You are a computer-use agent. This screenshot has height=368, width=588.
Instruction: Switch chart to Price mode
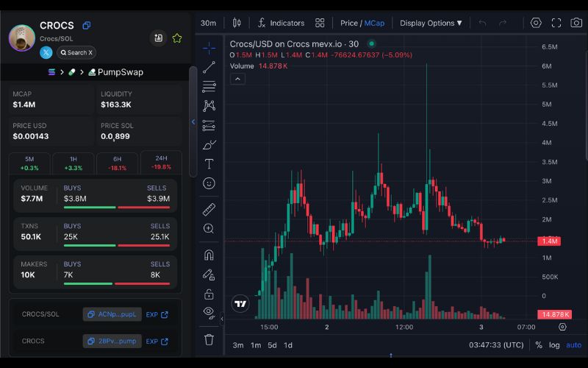(348, 24)
